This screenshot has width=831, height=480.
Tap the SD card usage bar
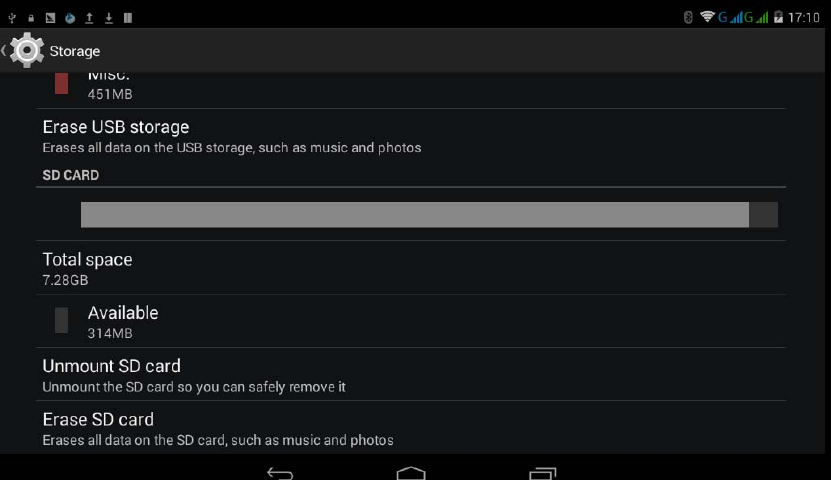429,215
